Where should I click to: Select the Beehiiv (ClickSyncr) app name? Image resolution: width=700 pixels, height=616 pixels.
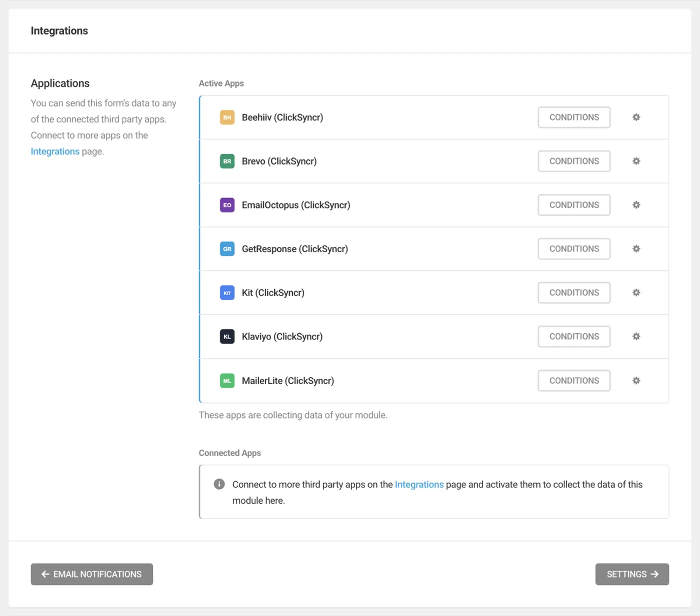(x=282, y=117)
